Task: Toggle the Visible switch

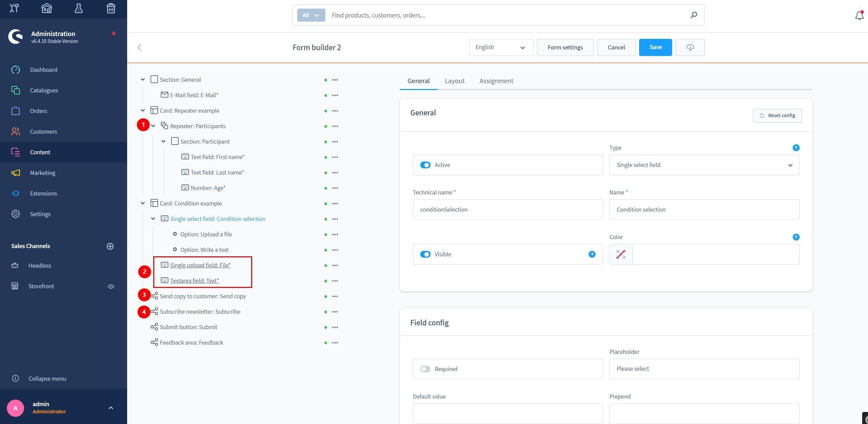Action: point(425,254)
